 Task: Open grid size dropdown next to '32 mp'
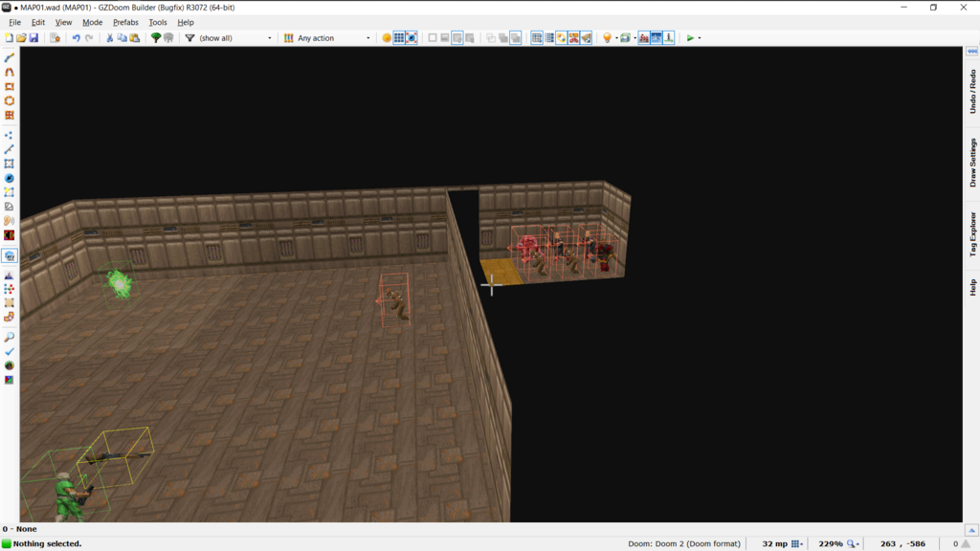[797, 543]
